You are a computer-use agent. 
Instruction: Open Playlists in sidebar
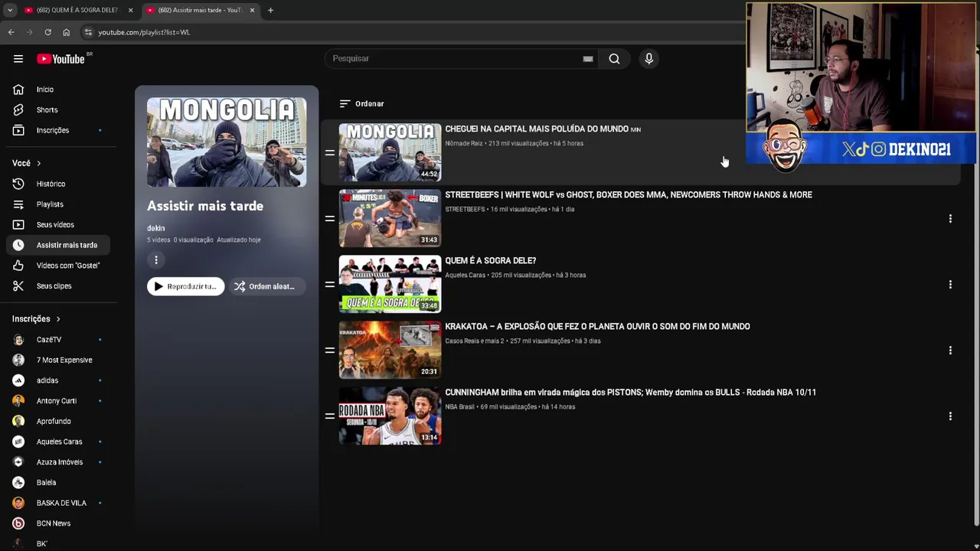[x=60, y=204]
